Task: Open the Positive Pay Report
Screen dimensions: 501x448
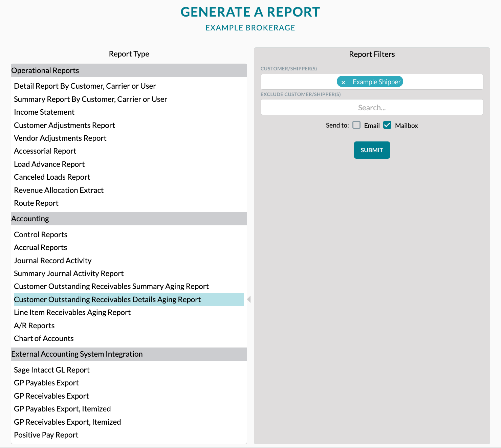Action: [x=46, y=435]
